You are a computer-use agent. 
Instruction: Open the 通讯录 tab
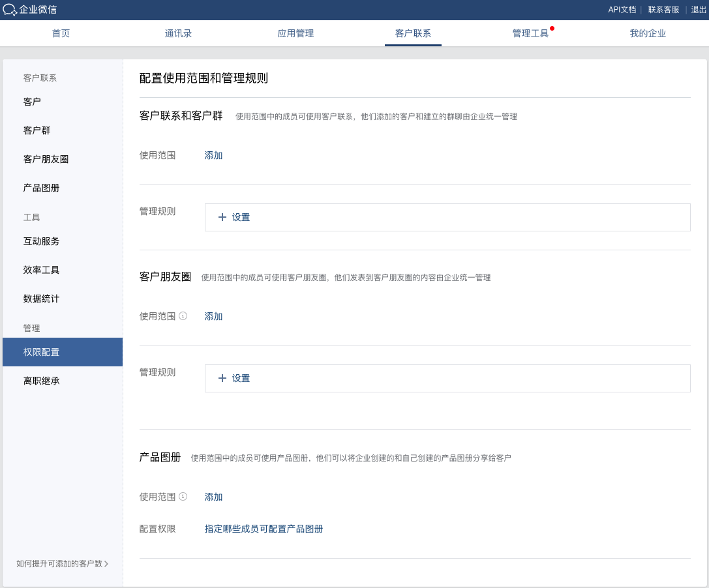coord(178,34)
